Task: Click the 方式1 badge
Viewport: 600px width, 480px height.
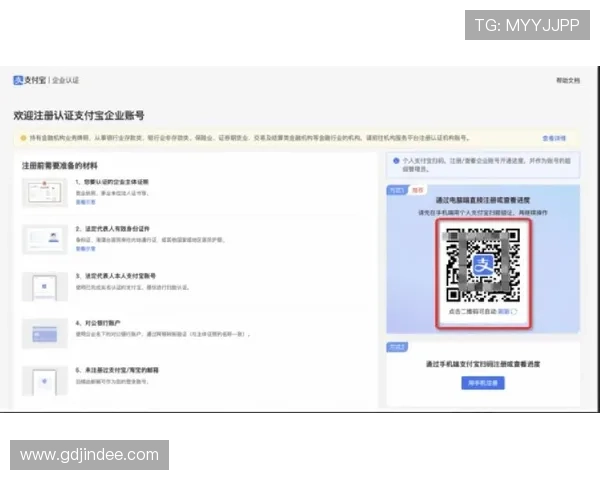Action: (396, 190)
